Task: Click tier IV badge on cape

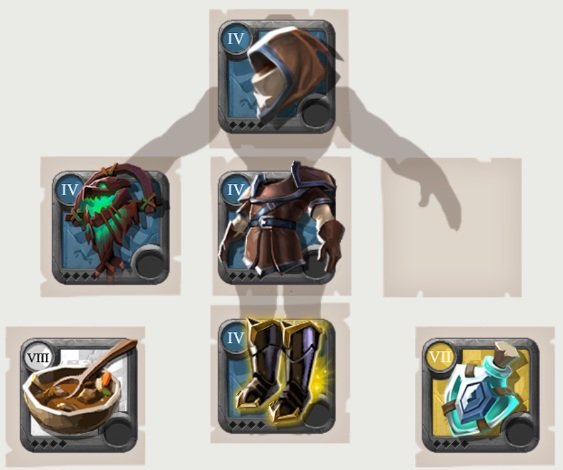Action: 69,189
